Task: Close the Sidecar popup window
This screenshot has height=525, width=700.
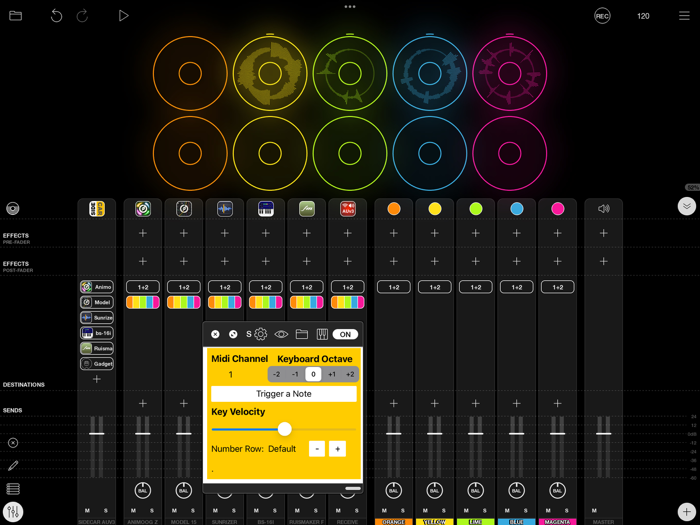Action: 215,334
